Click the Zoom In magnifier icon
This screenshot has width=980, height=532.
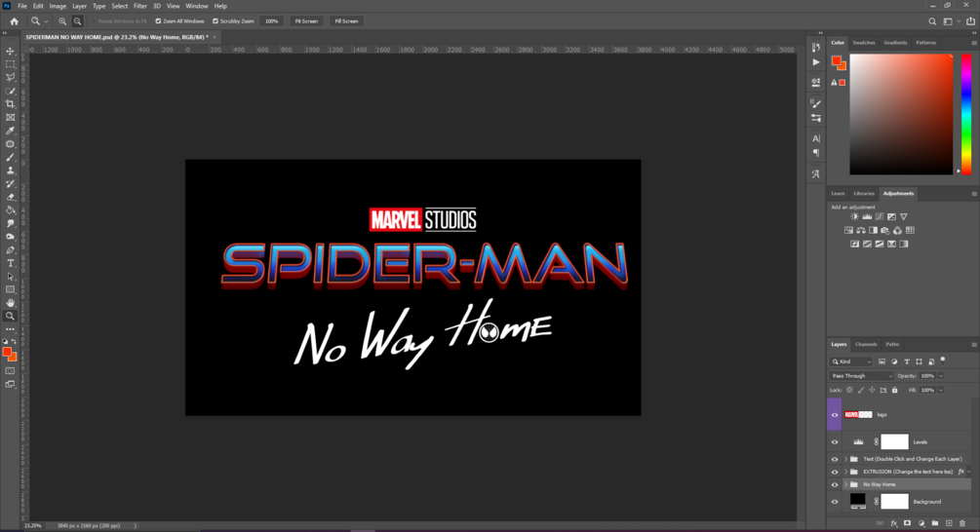[x=62, y=21]
